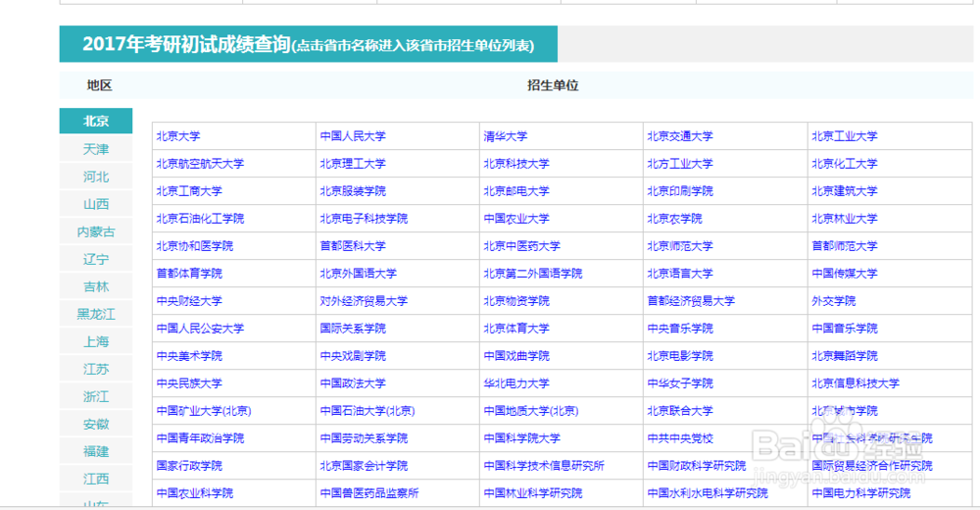Screen dimensions: 980x510
Task: Click 北京石油化工学院
Action: [x=200, y=219]
